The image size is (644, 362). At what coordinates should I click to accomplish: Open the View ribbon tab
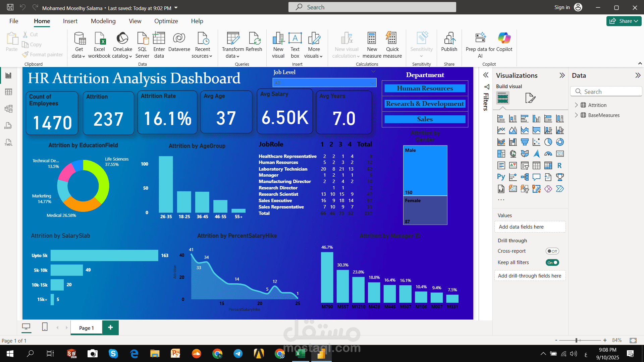tap(135, 21)
